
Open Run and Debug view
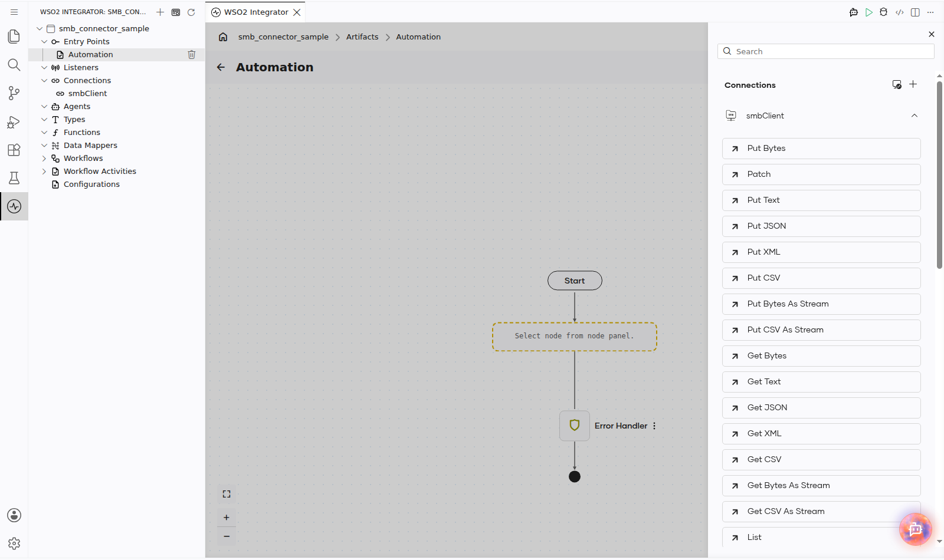pos(14,121)
